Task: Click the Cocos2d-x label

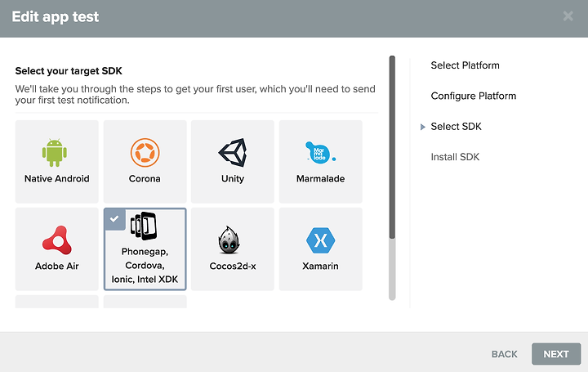Action: point(233,267)
